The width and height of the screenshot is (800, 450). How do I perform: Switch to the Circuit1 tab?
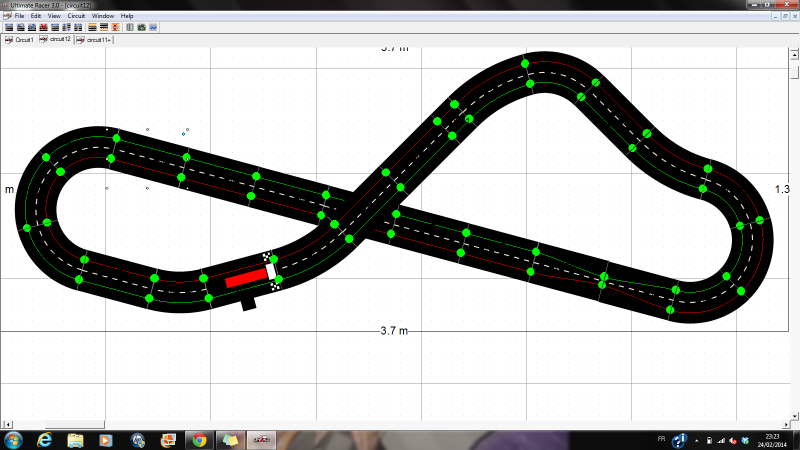[20, 40]
